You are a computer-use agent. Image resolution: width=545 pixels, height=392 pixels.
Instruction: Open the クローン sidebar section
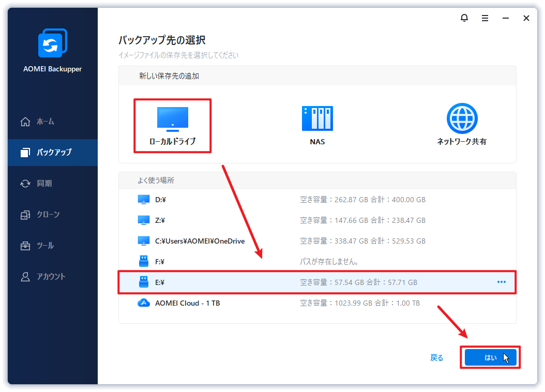pos(53,215)
